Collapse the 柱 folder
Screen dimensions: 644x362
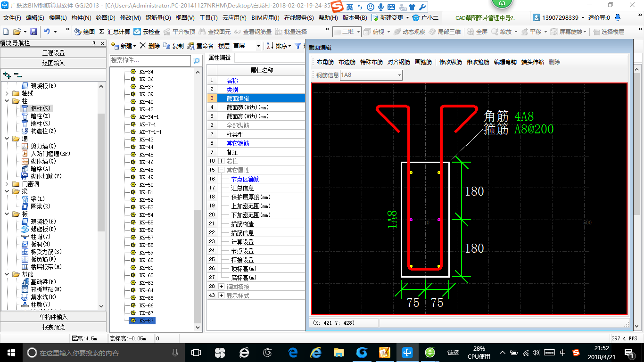pyautogui.click(x=7, y=101)
